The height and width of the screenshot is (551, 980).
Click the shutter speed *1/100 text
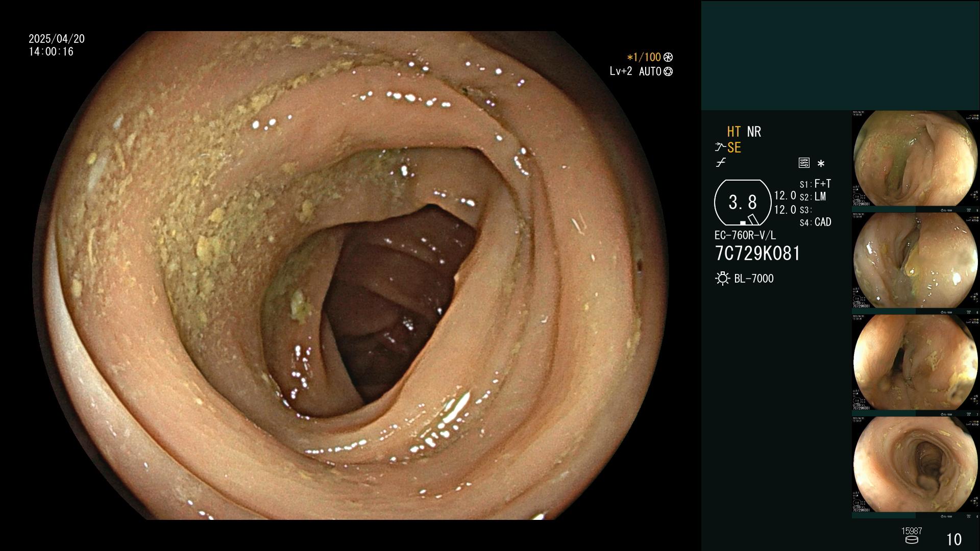(x=644, y=57)
